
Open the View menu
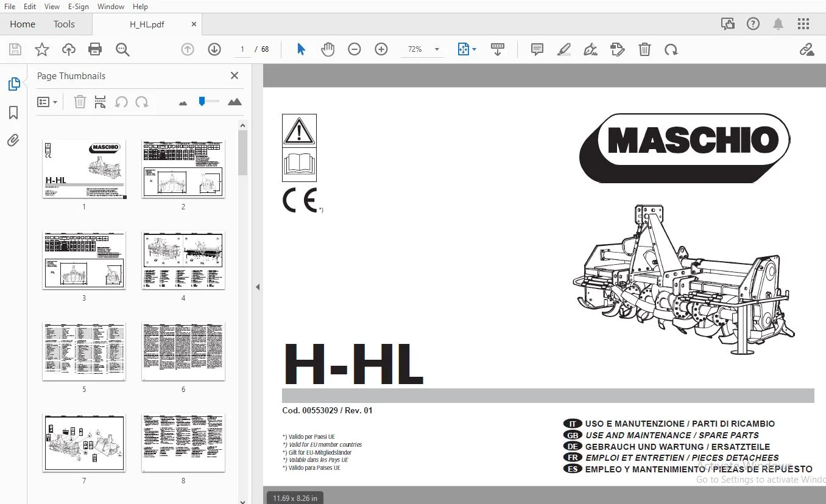click(x=52, y=6)
